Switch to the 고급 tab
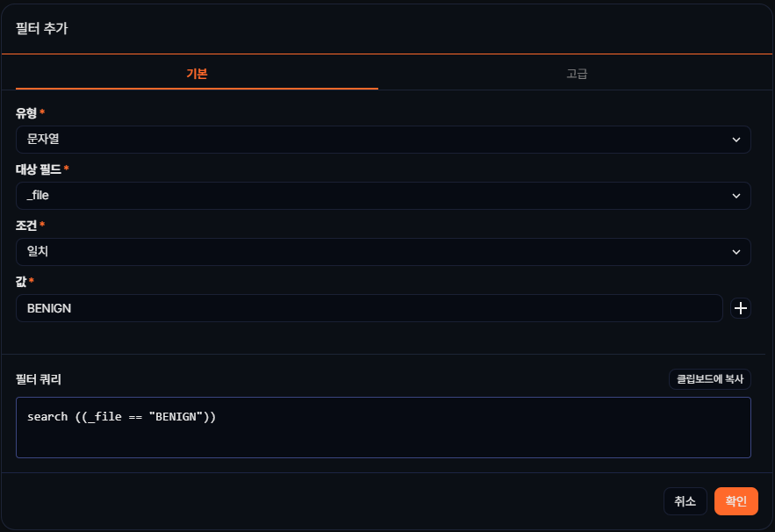This screenshot has height=532, width=775. point(577,74)
